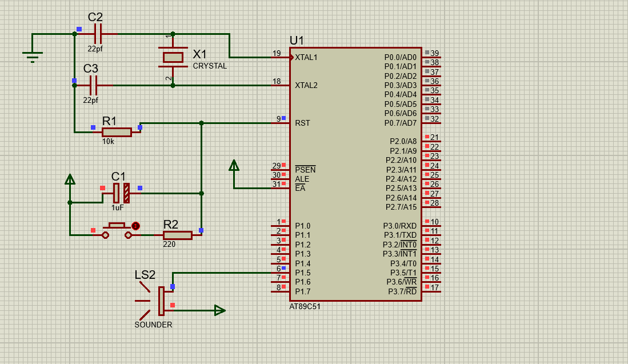Click the R2 reference label
The height and width of the screenshot is (364, 628).
[x=171, y=224]
